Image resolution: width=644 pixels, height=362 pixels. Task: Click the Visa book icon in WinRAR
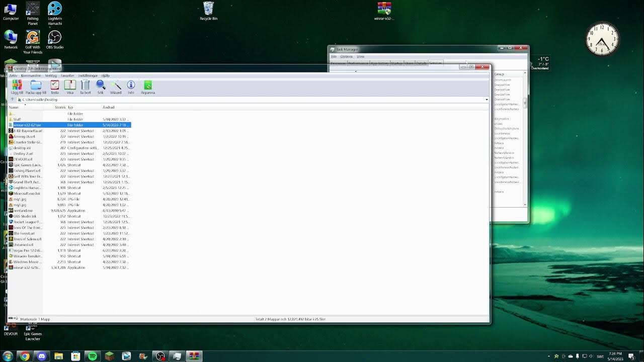(x=70, y=87)
